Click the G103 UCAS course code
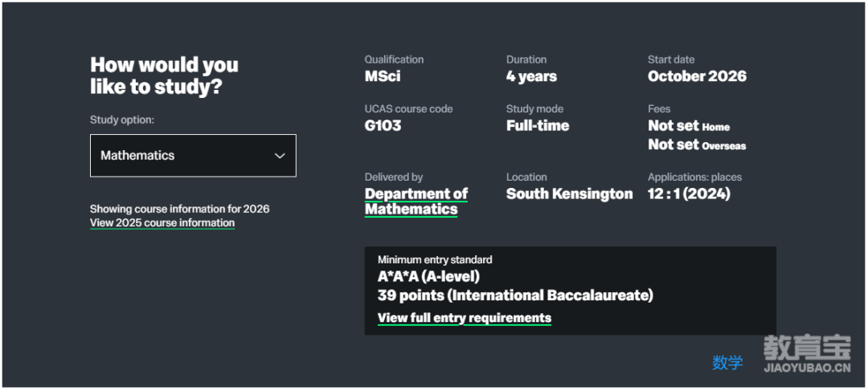Image resolution: width=868 pixels, height=391 pixels. coord(383,125)
